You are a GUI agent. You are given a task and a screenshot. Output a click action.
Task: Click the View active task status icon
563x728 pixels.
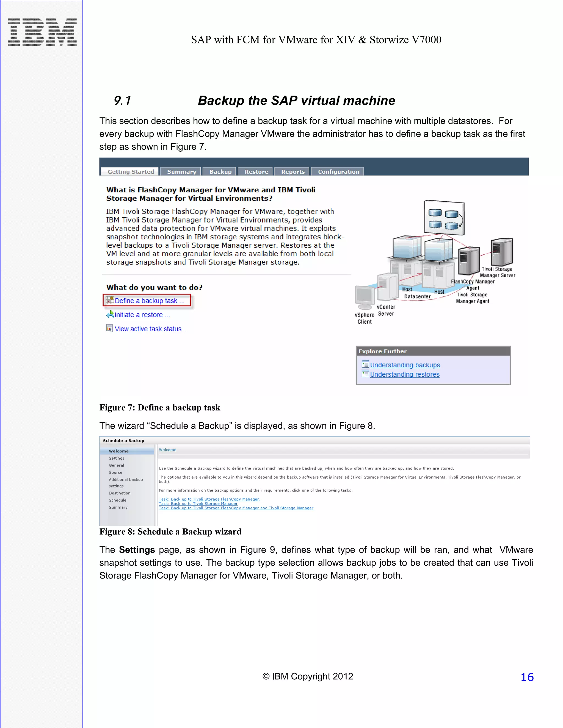[x=109, y=328]
